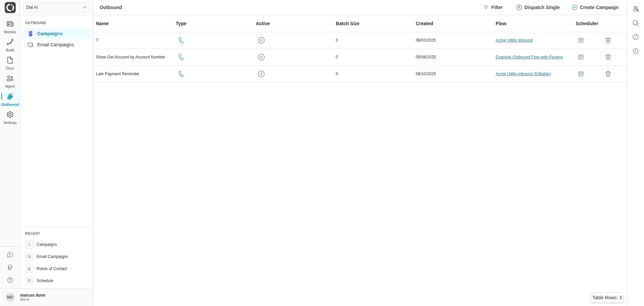Toggle active pause for Late Payment Reminder

click(261, 74)
